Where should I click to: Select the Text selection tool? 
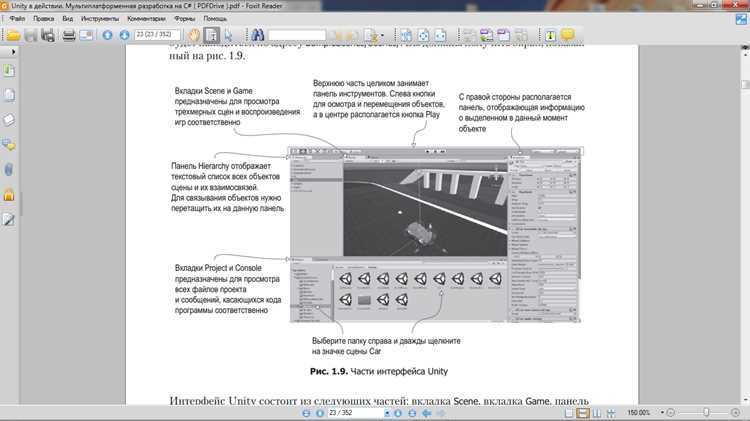click(211, 35)
